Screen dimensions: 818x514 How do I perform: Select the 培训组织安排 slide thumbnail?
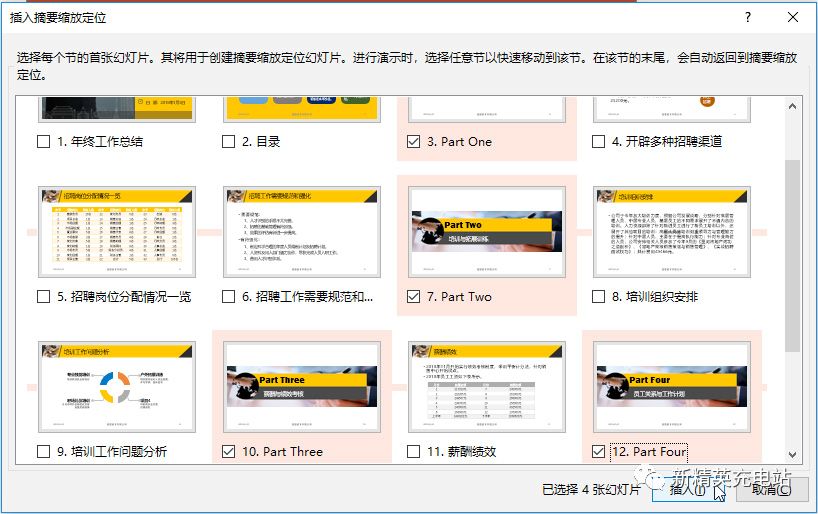tap(671, 232)
